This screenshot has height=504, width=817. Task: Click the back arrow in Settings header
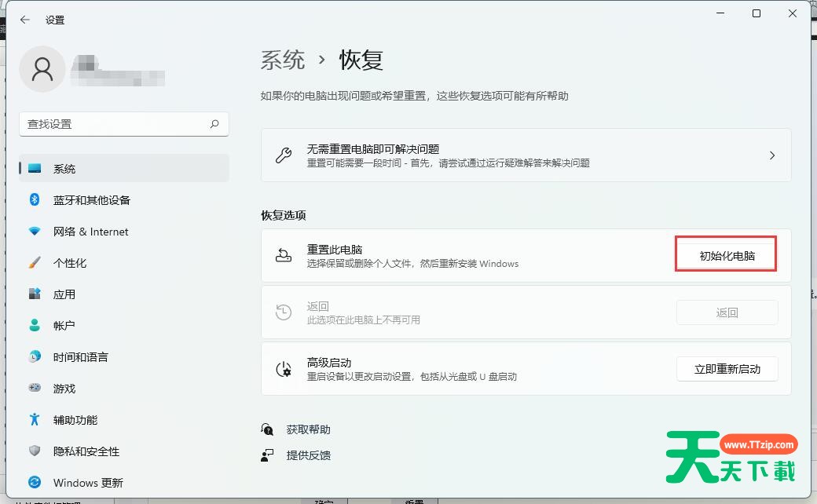click(x=25, y=20)
